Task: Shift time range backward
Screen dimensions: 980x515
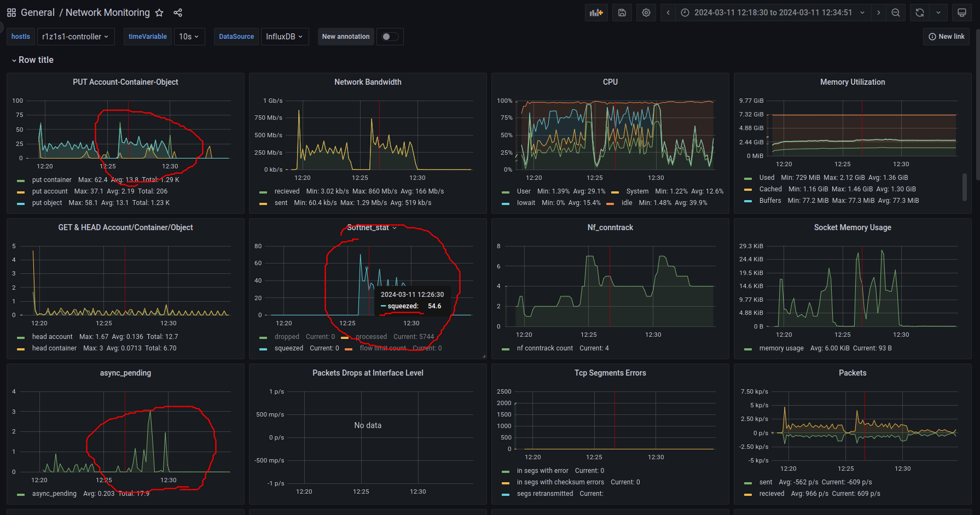Action: (668, 13)
